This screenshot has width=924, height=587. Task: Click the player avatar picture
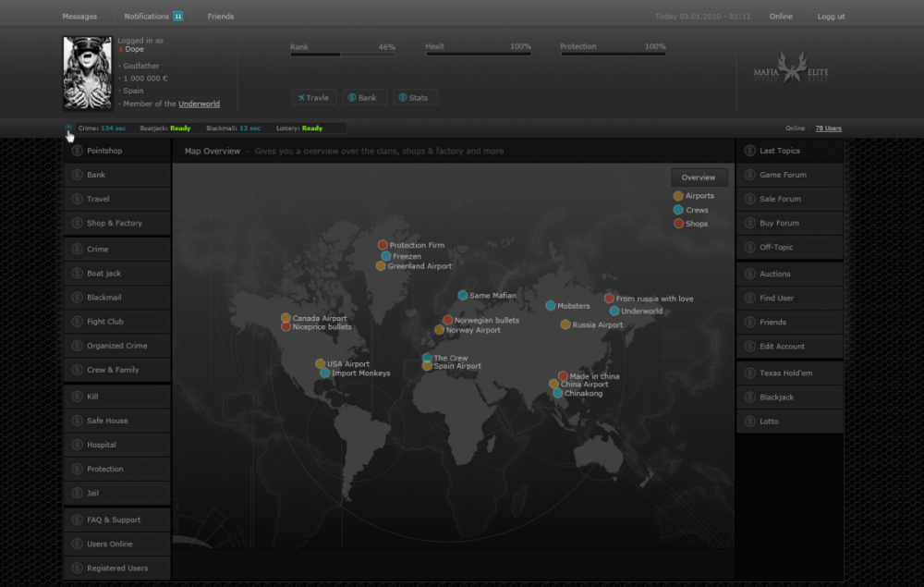[x=88, y=73]
